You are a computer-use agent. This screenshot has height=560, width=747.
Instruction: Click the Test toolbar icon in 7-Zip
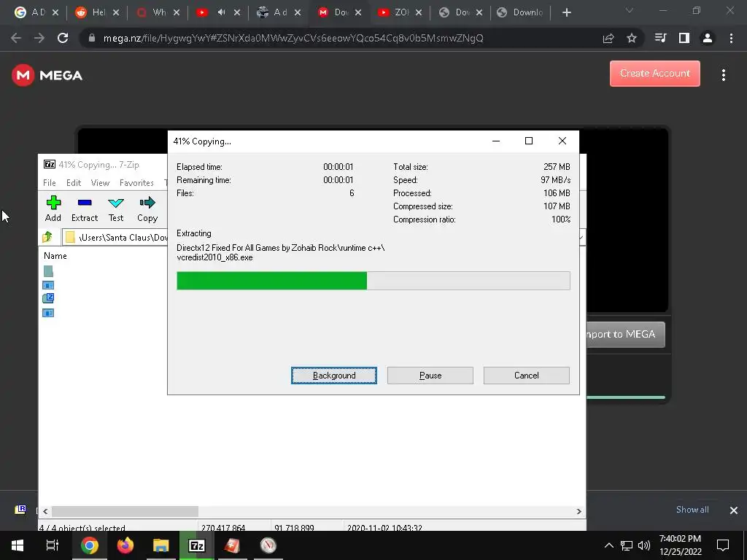click(x=116, y=209)
